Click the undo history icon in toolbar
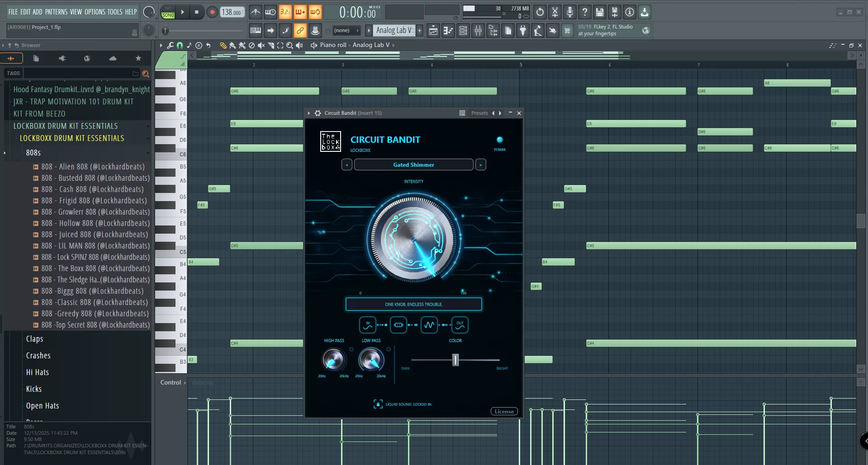 tap(540, 12)
